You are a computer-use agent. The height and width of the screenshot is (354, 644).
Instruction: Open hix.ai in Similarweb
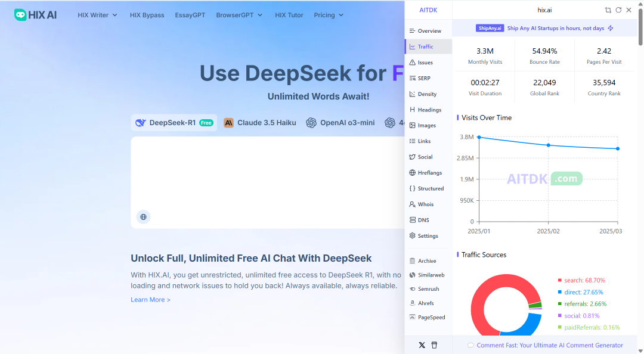(428, 275)
